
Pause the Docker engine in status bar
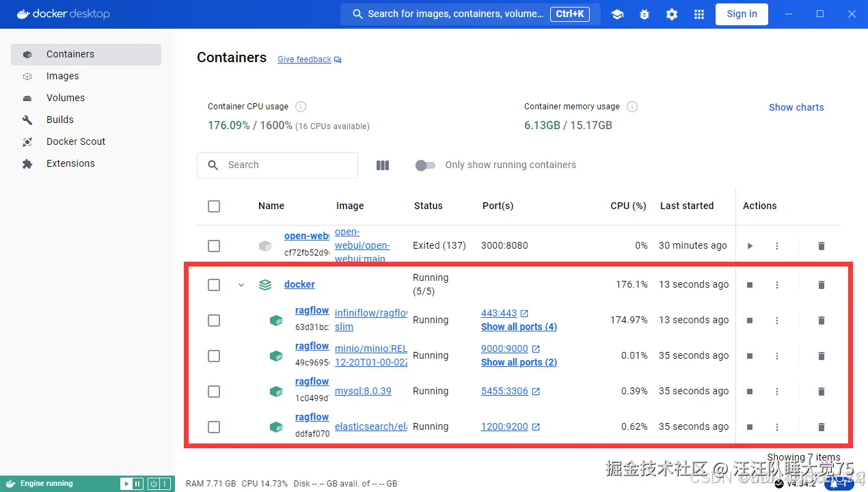[137, 484]
